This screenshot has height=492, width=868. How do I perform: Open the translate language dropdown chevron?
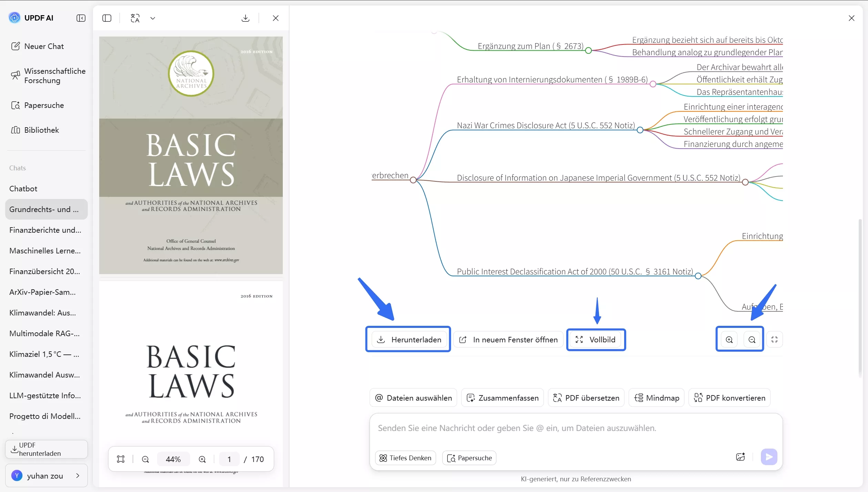(x=153, y=18)
